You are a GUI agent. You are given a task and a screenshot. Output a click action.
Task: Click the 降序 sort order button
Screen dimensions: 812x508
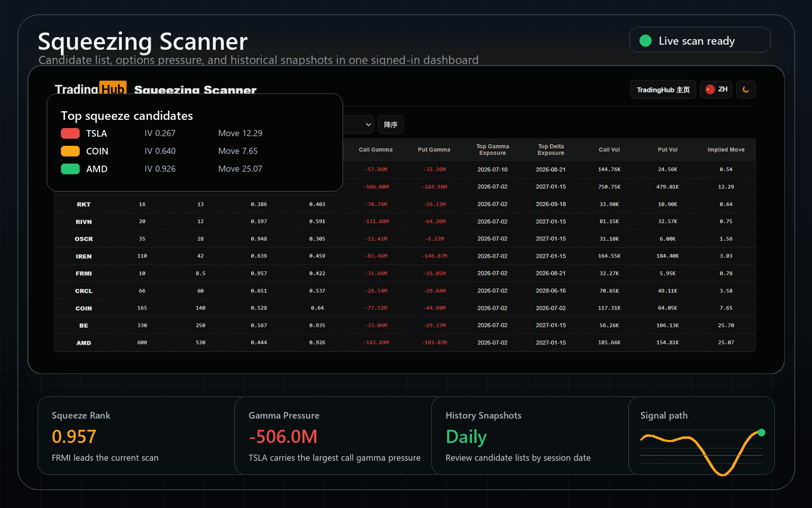click(x=391, y=124)
